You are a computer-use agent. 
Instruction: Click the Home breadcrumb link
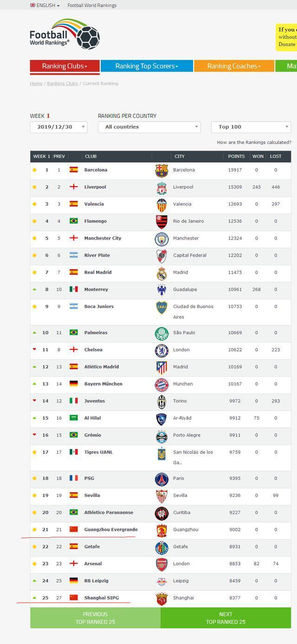click(36, 84)
